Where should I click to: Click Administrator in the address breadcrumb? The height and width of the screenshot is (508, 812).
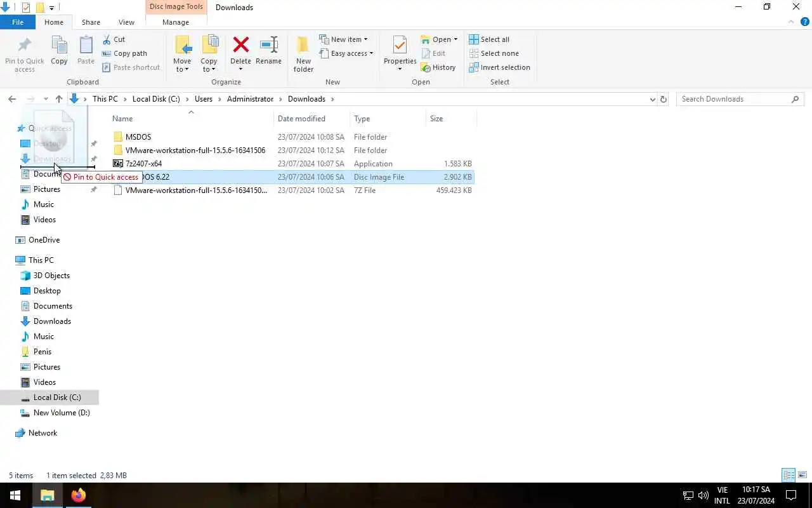point(250,99)
